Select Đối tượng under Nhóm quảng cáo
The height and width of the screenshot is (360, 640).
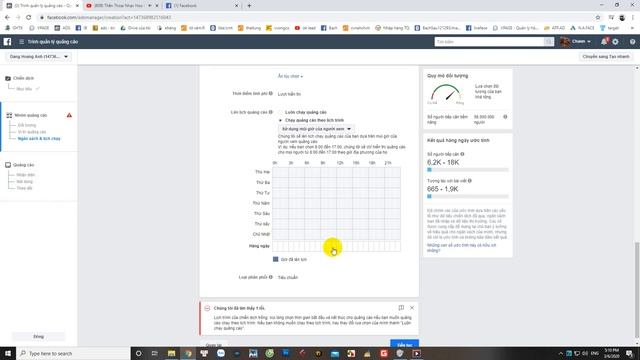(27, 125)
